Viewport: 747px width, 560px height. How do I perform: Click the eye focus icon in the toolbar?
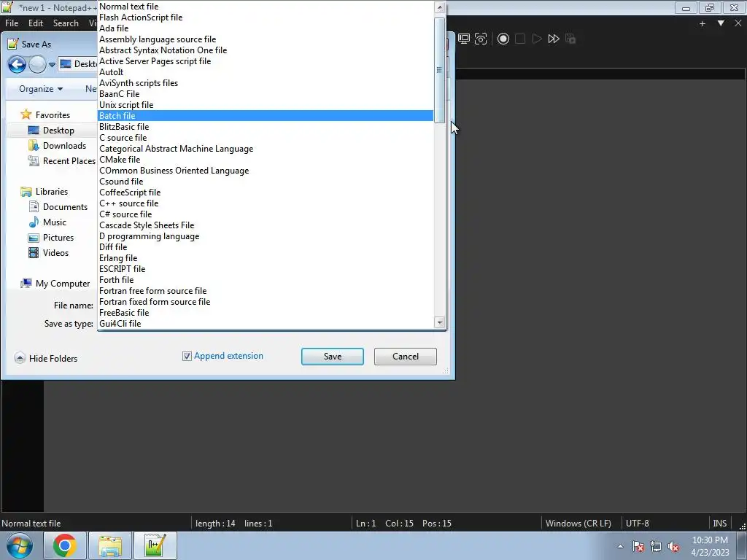pos(481,39)
